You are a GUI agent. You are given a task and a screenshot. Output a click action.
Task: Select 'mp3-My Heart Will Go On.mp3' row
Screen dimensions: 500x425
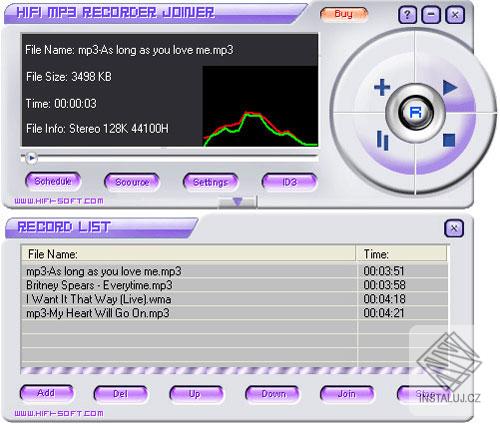click(234, 313)
